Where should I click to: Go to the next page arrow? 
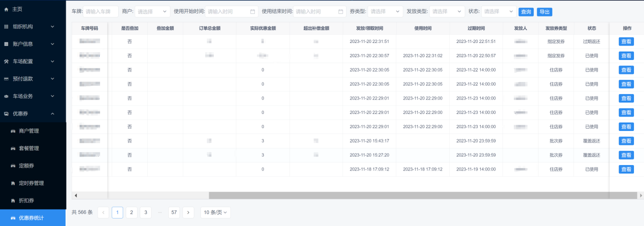[188, 212]
